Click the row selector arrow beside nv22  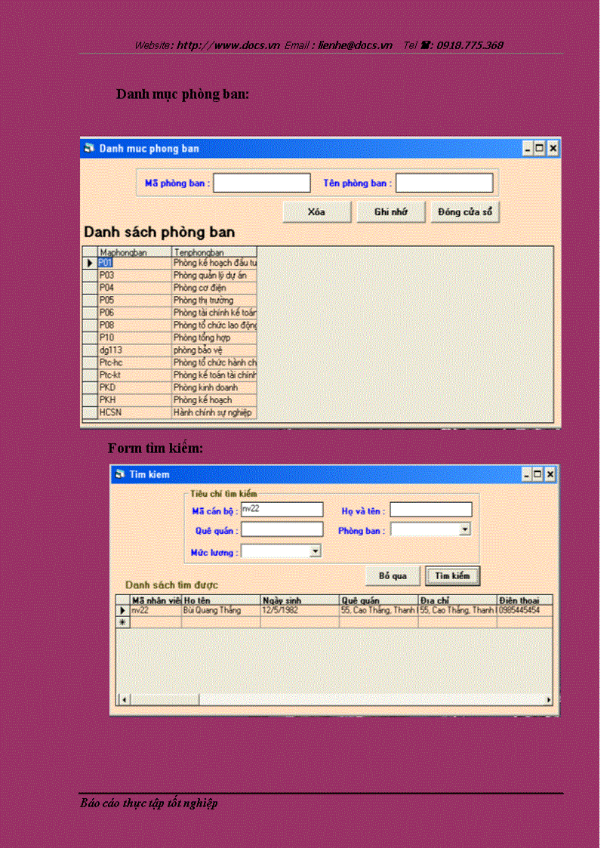tap(122, 610)
